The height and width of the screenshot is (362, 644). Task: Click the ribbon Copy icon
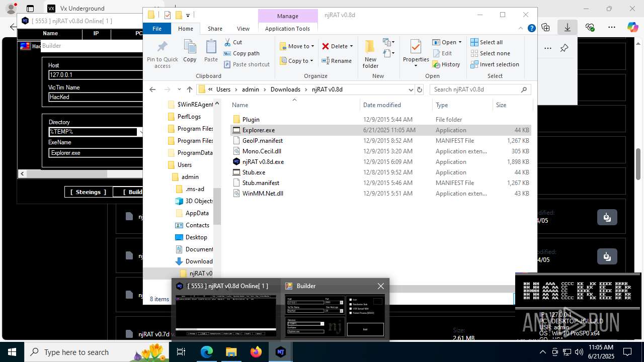coord(190,51)
